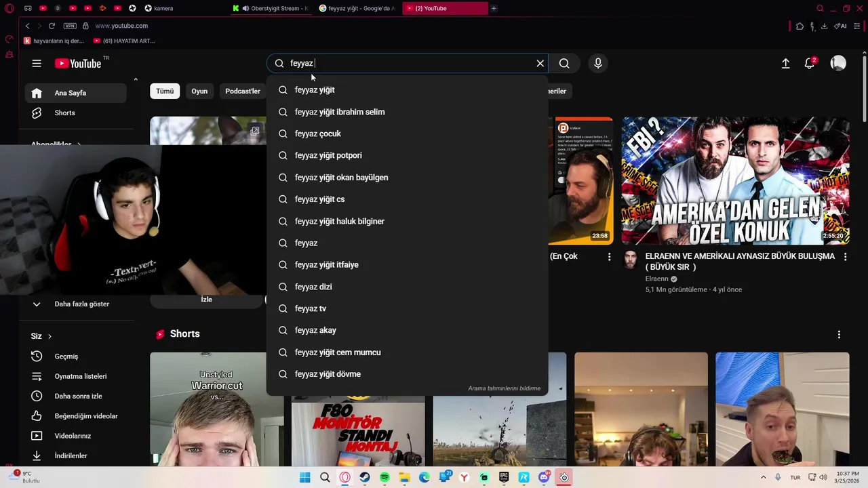
Task: Choose suggestion feyyaz yiğit cs
Action: pos(407,199)
